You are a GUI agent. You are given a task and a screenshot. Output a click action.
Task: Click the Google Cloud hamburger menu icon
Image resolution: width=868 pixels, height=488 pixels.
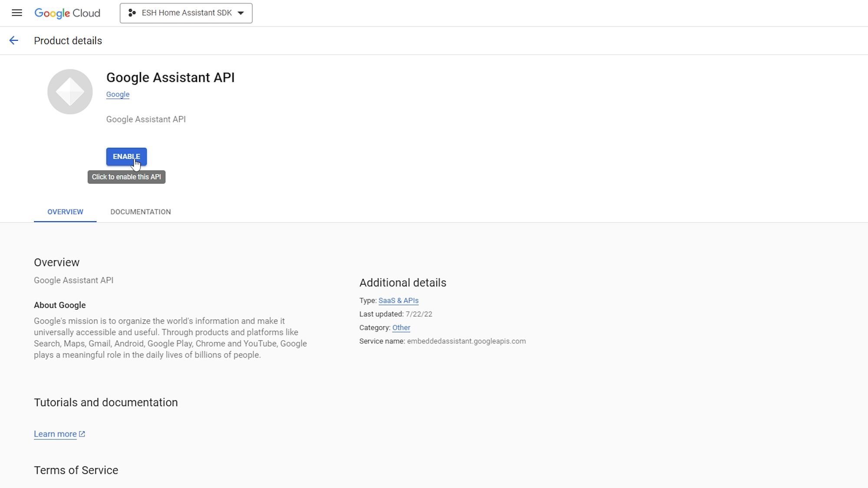pyautogui.click(x=16, y=13)
